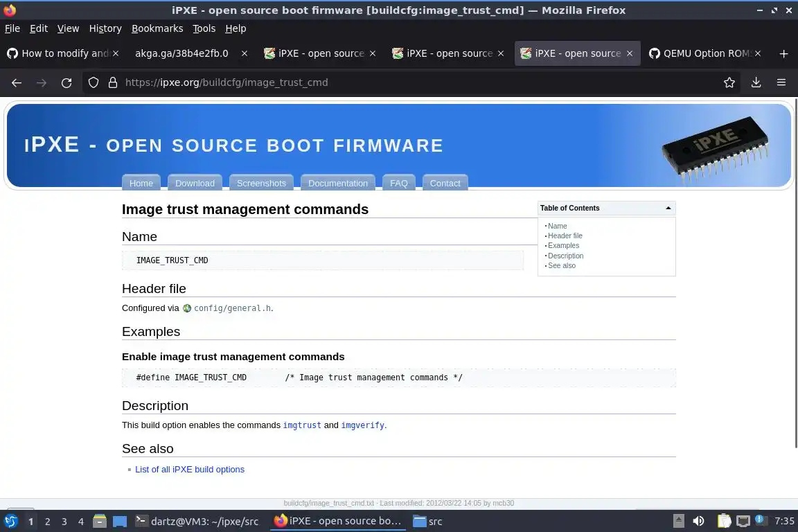This screenshot has height=532, width=798.
Task: Close the active iPXE tab
Action: click(630, 53)
